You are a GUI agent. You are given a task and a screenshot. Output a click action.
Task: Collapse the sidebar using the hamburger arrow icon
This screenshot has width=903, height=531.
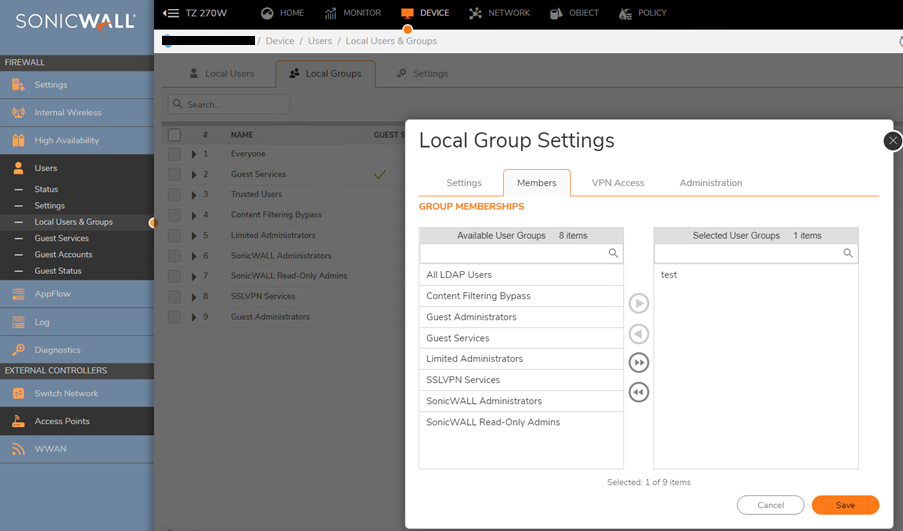(x=171, y=13)
